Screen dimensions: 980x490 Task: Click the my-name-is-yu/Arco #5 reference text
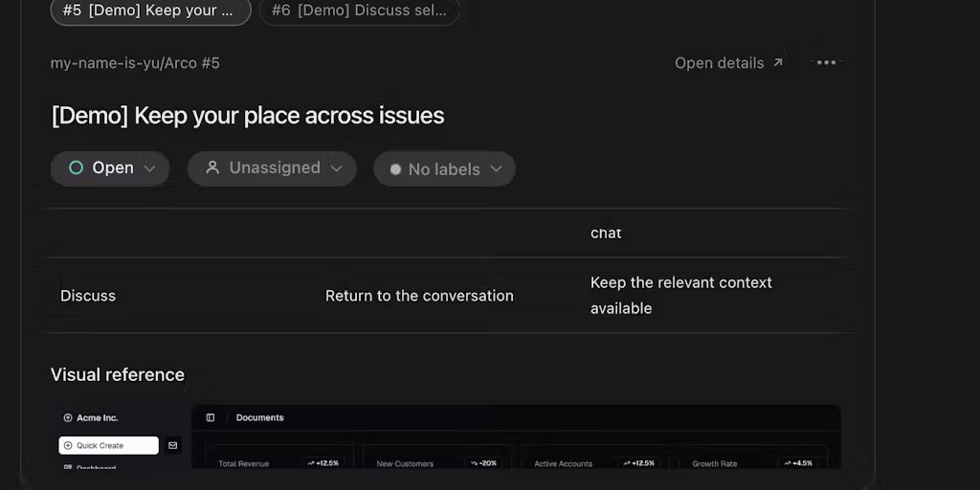click(x=135, y=63)
